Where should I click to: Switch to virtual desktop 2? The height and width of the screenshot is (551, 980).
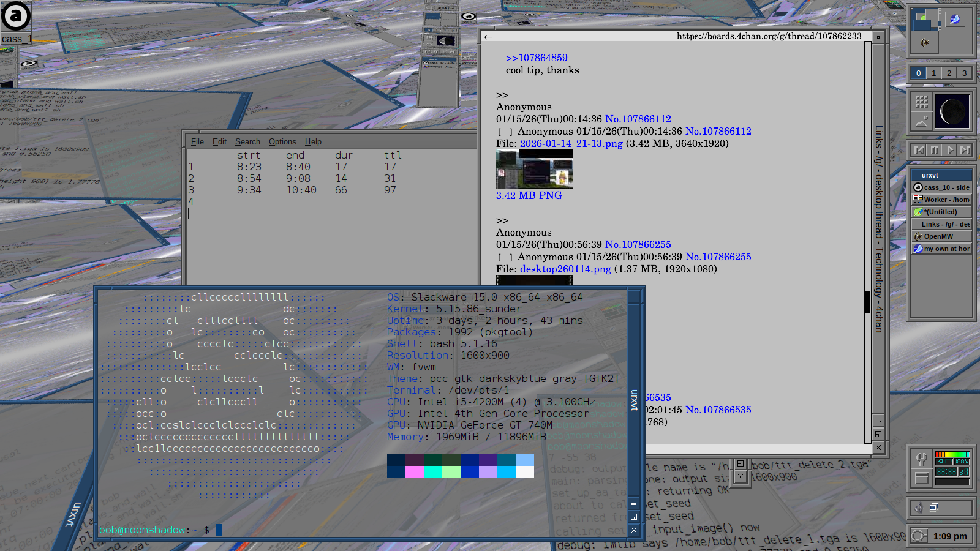tap(949, 73)
